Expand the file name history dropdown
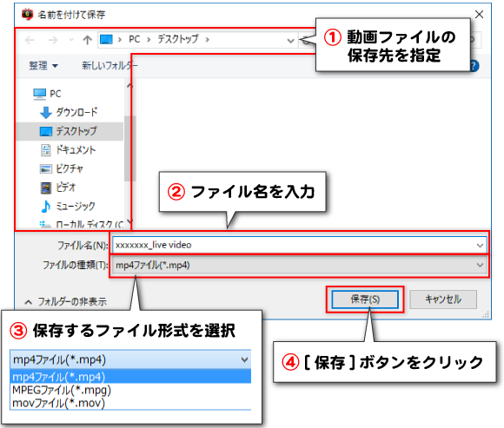Viewport: 504px width, 428px height. point(480,246)
